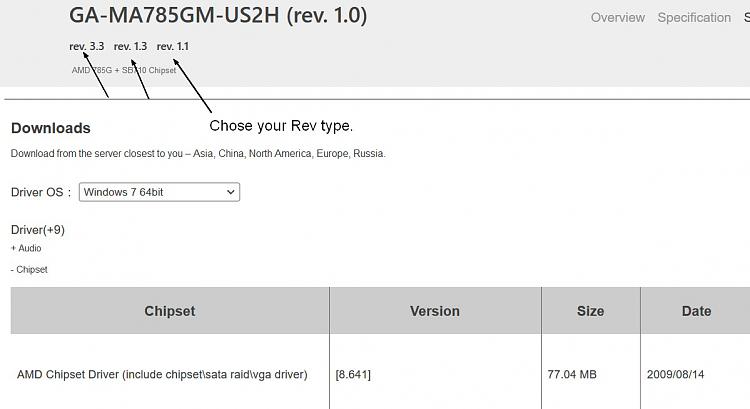Viewport: 750px width, 409px height.
Task: Collapse the - Chipset driver section
Action: (x=29, y=269)
